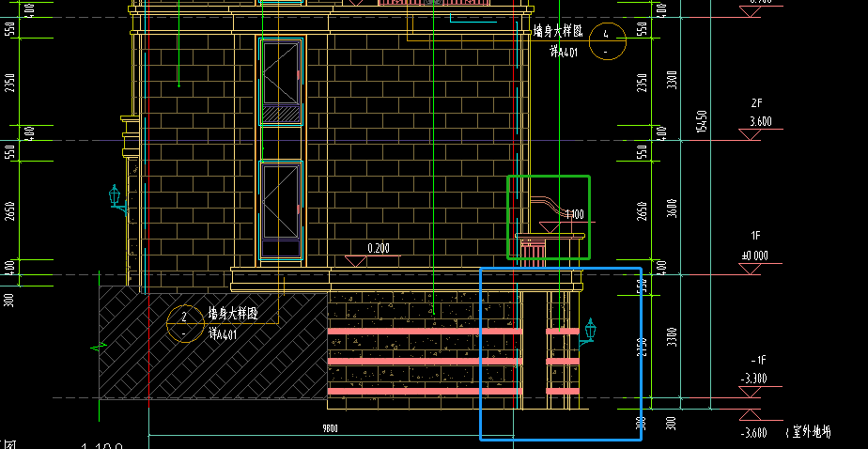Screen dimensions: 868x449
Task: Click the 1F floor label
Action: 755,236
